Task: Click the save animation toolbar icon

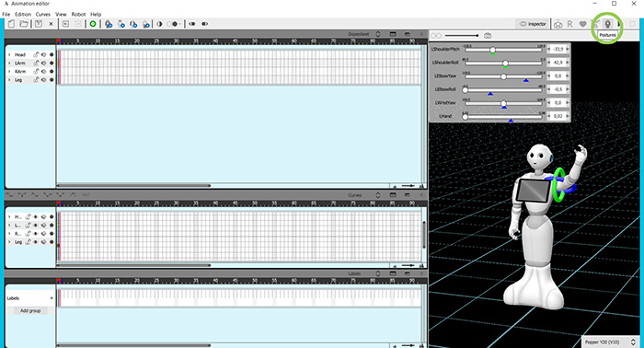Action: 39,24
